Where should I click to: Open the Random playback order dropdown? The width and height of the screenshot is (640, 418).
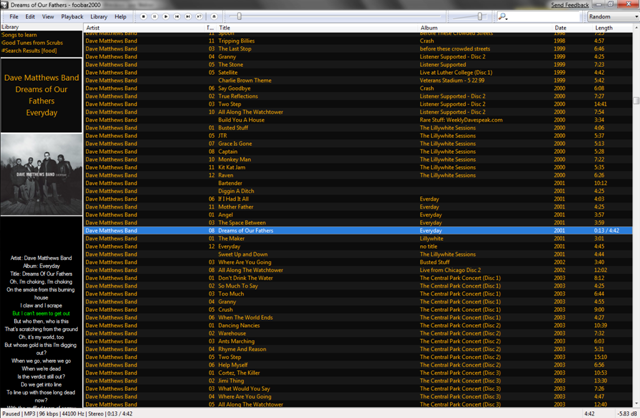[613, 17]
